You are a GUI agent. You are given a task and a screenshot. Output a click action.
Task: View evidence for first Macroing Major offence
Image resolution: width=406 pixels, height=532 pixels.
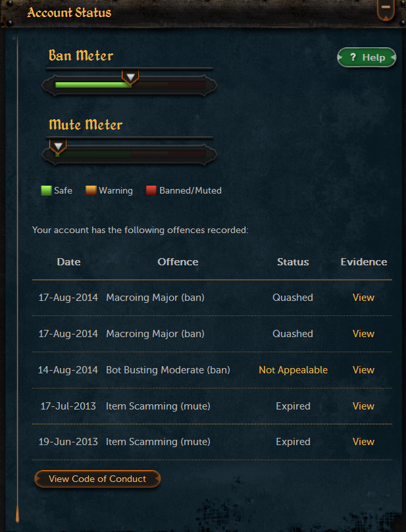point(363,298)
